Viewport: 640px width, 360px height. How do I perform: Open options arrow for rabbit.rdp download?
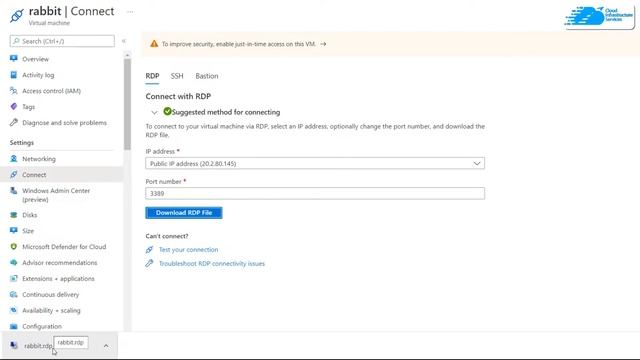[x=106, y=346]
